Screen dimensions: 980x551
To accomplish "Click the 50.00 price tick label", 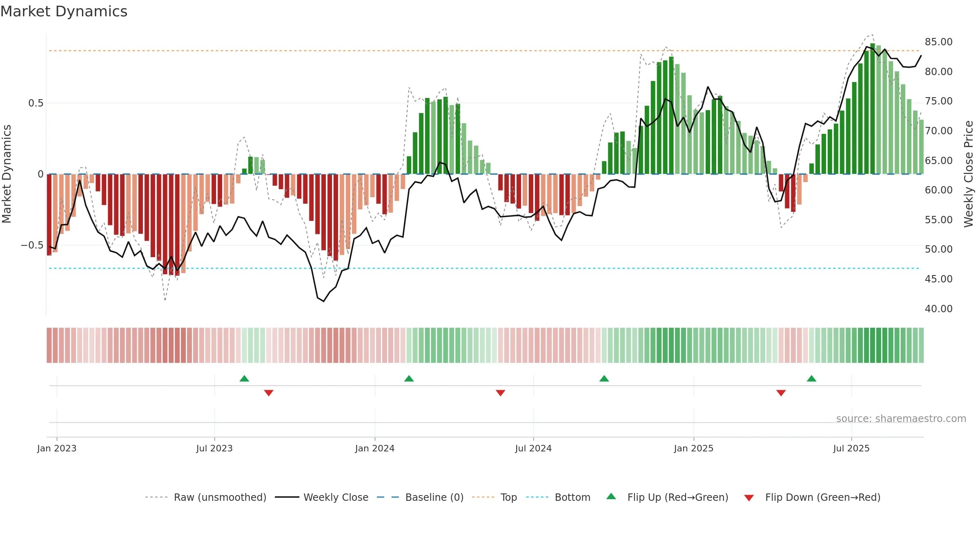I will [x=939, y=249].
